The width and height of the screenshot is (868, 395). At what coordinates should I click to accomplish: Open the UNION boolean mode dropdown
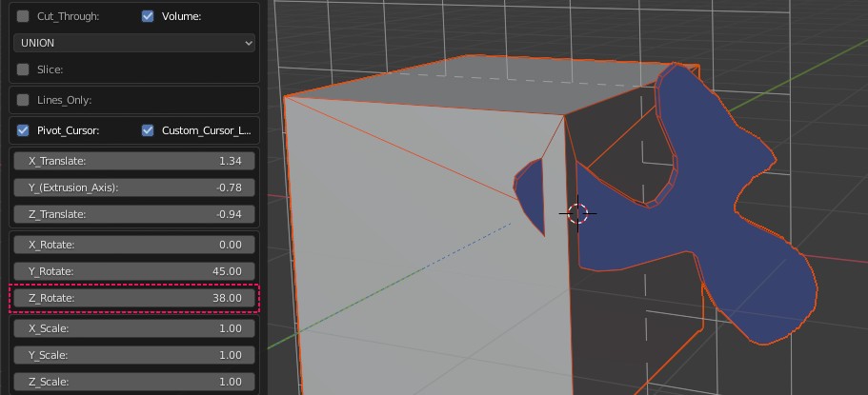134,43
